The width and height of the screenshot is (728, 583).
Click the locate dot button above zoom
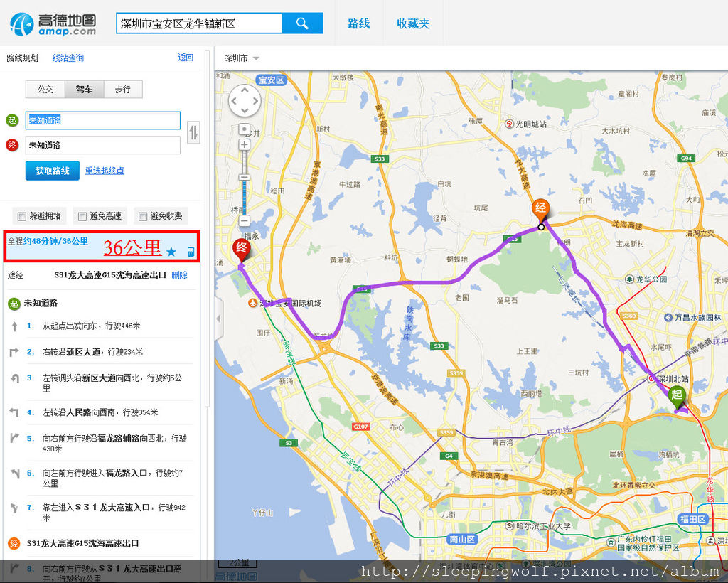point(245,129)
